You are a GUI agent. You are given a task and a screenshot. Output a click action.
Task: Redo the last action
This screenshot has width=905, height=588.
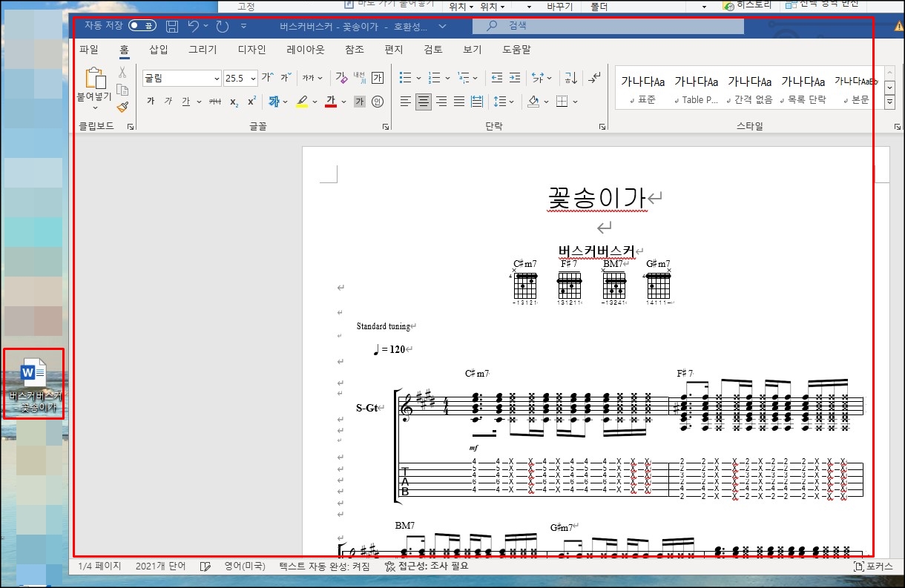pos(223,27)
